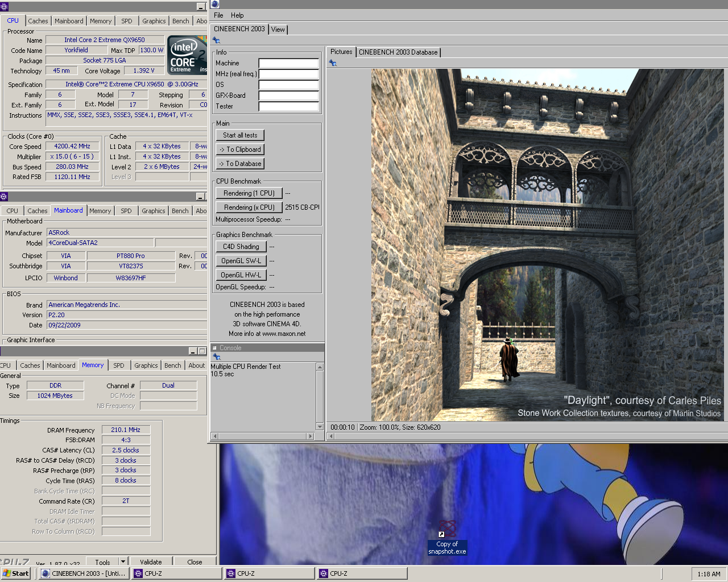Image resolution: width=728 pixels, height=582 pixels.
Task: Open Caches tab in CPU-Z processor window
Action: [x=38, y=21]
